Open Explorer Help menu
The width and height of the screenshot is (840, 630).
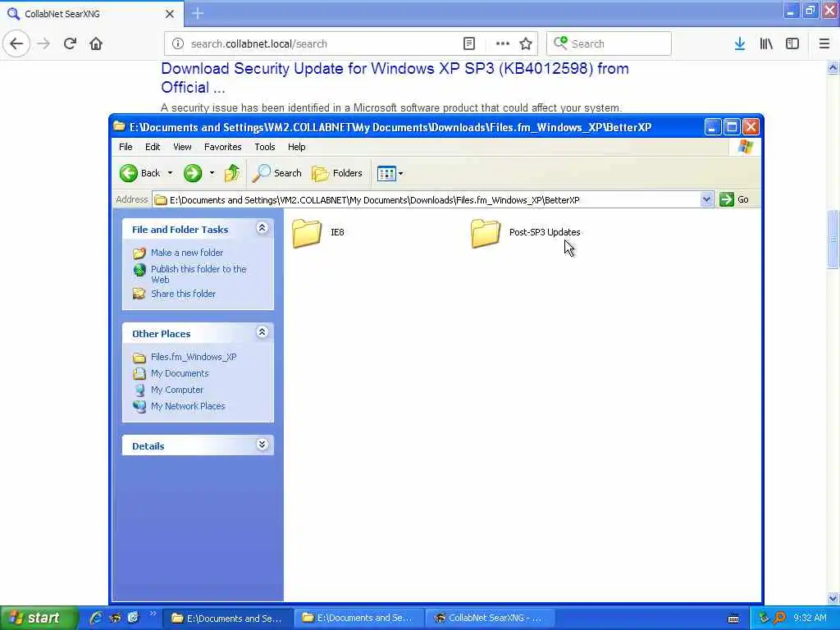(296, 147)
